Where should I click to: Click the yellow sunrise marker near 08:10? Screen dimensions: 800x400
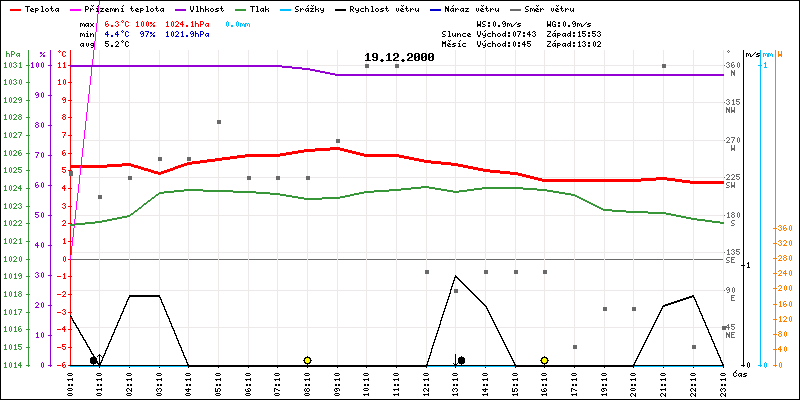coord(307,360)
